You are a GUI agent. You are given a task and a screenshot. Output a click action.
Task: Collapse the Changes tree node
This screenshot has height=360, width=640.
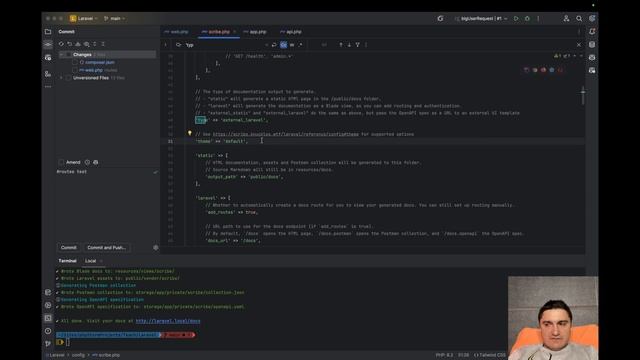click(62, 54)
